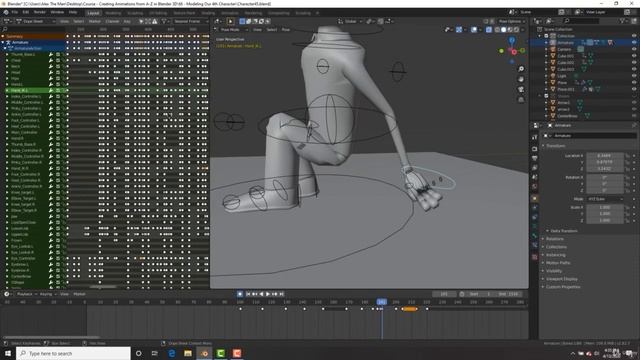Open the rotation Mode XYZ Euler dropdown
This screenshot has width=640, height=360.
(605, 199)
